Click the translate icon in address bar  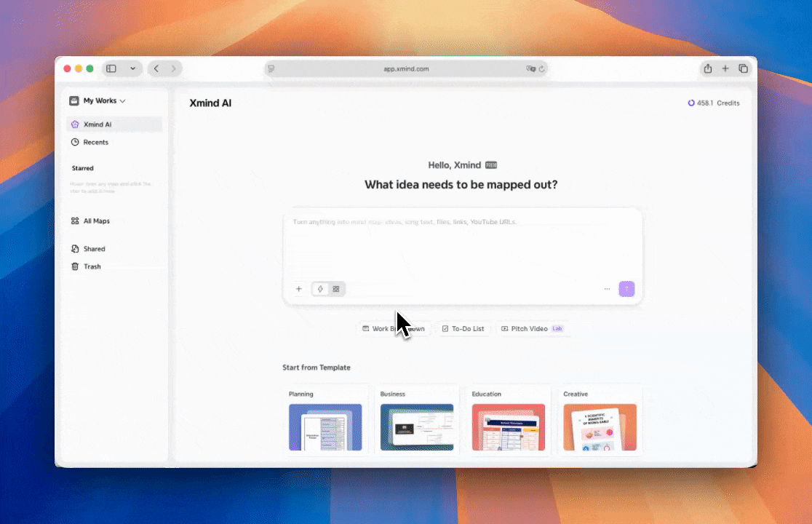530,68
